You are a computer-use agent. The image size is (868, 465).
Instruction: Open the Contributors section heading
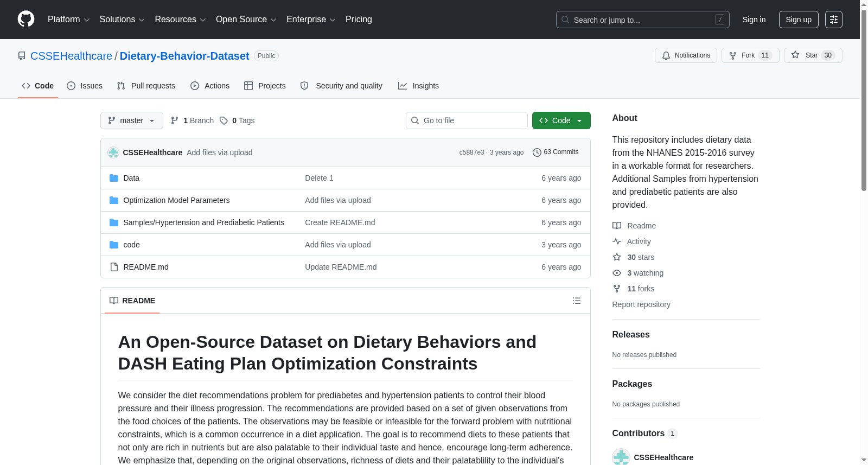tap(644, 434)
